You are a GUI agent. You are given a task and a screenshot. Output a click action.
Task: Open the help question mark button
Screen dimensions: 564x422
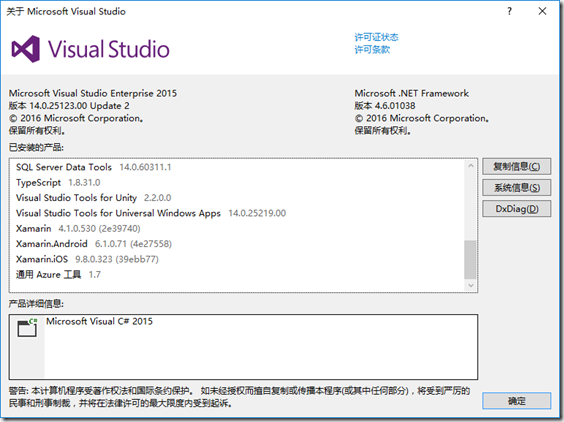tap(509, 12)
